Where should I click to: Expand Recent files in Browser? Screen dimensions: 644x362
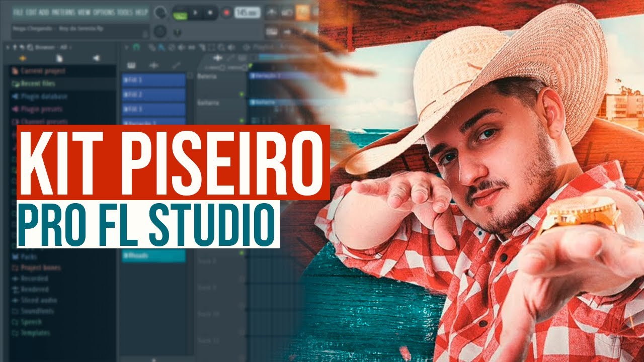tap(33, 83)
